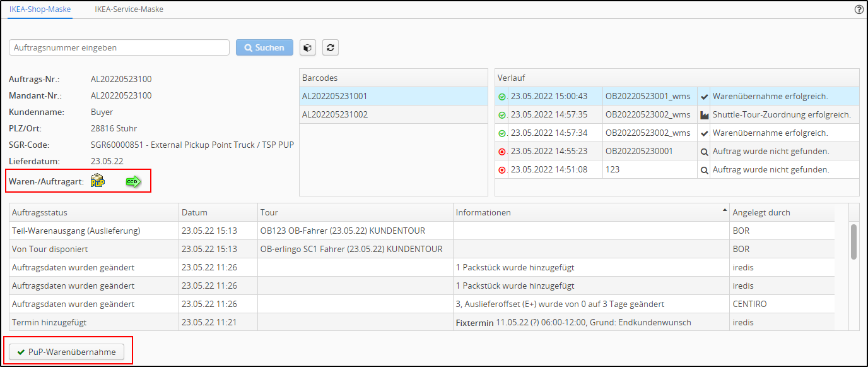Select history entry with order number 123

point(612,170)
